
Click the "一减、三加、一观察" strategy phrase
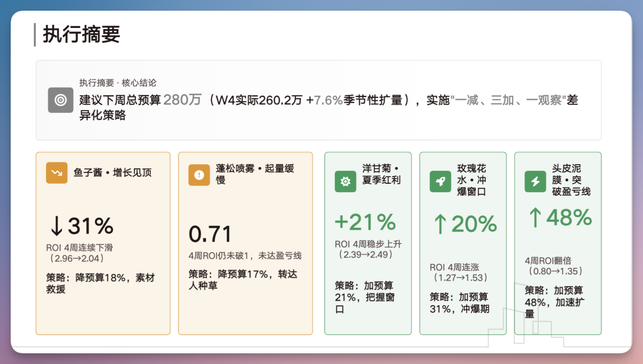[508, 100]
